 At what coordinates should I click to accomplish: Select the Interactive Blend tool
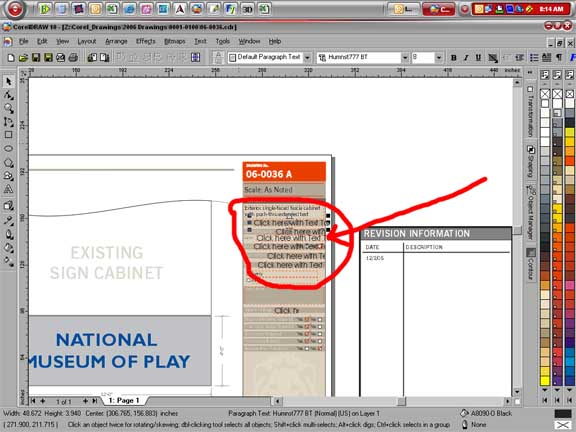click(8, 206)
